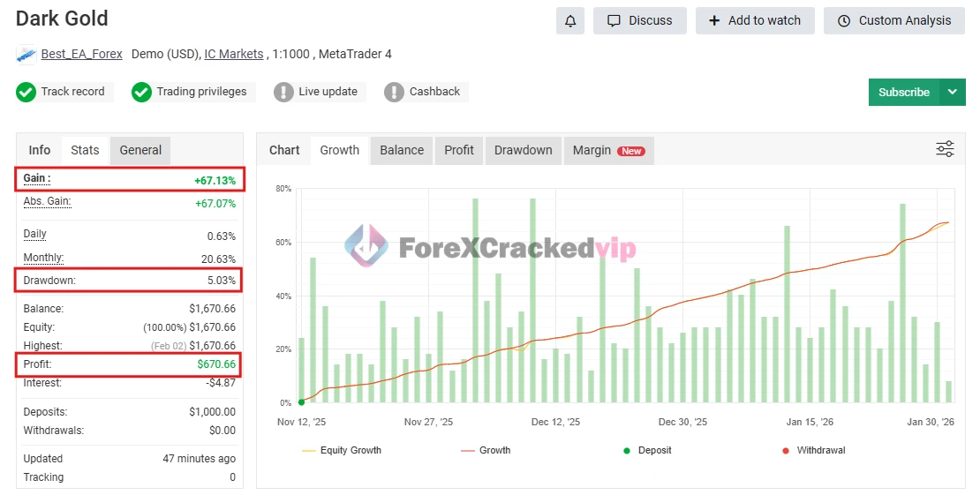The image size is (980, 495).
Task: Click the Best_EA_Forex avatar icon
Action: [x=26, y=54]
